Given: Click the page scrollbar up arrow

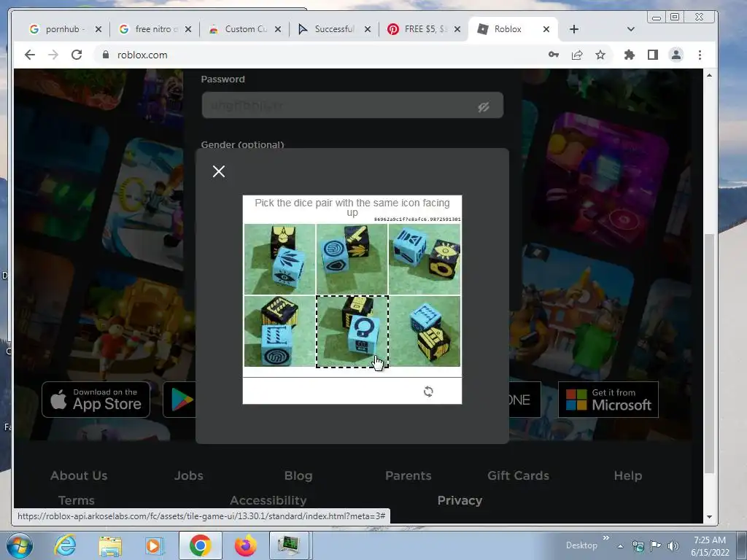Looking at the screenshot, I should click(x=709, y=75).
